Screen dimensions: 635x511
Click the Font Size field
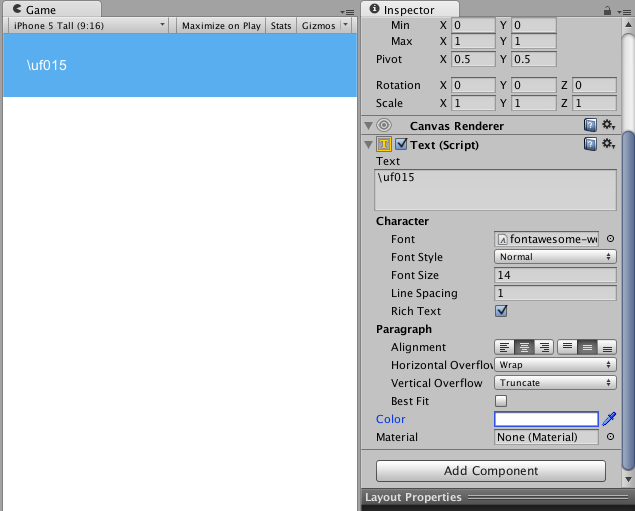pyautogui.click(x=555, y=275)
